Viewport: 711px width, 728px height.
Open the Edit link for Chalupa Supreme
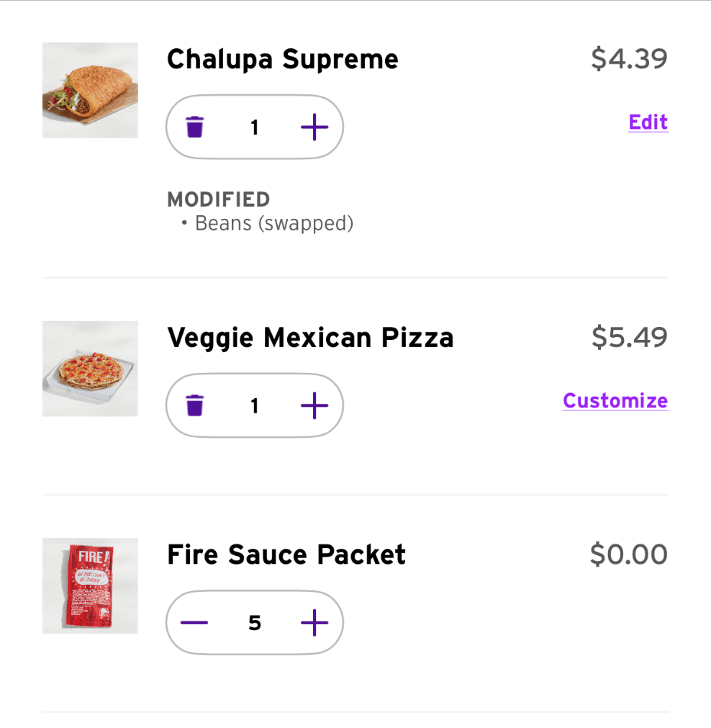click(648, 122)
